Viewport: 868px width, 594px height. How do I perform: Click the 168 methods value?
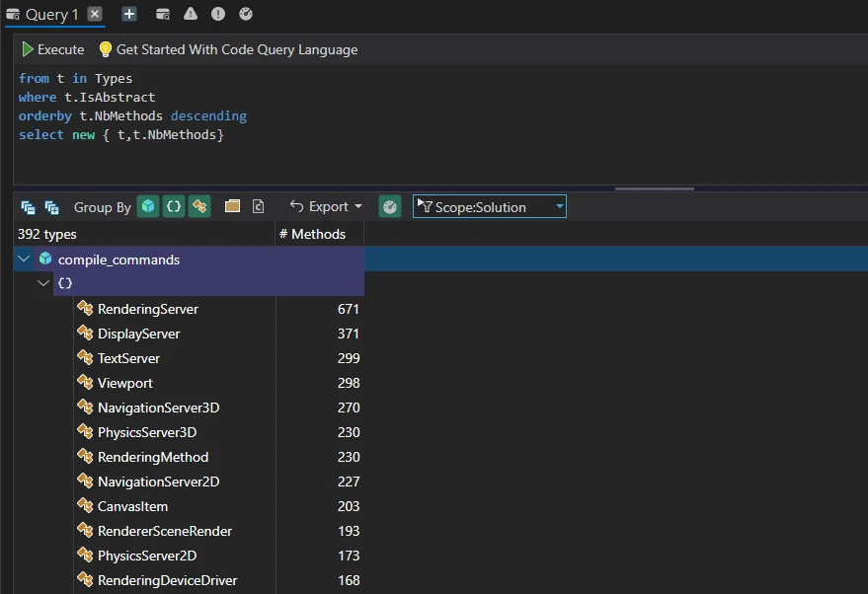(x=349, y=580)
